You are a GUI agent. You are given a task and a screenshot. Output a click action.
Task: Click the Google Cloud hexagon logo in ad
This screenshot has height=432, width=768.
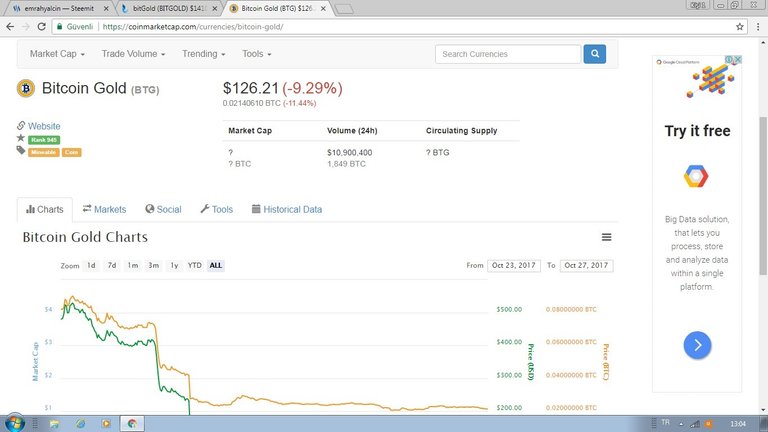point(696,176)
